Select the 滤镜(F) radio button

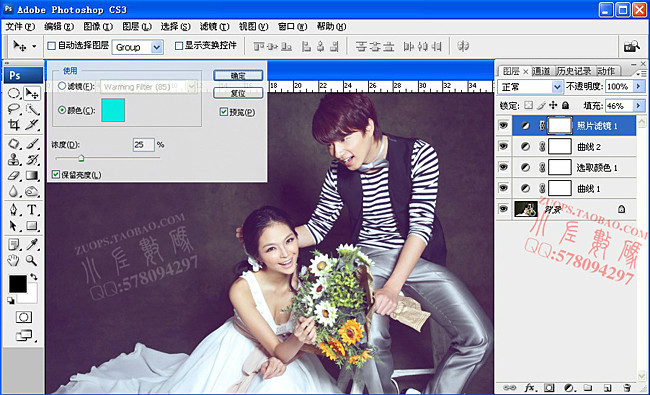[x=62, y=86]
